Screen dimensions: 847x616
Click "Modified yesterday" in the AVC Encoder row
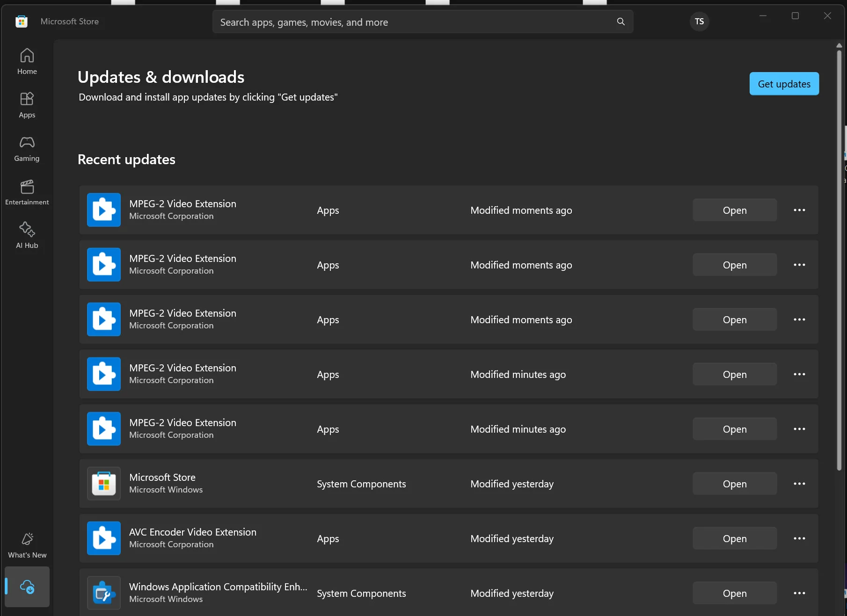pyautogui.click(x=512, y=539)
